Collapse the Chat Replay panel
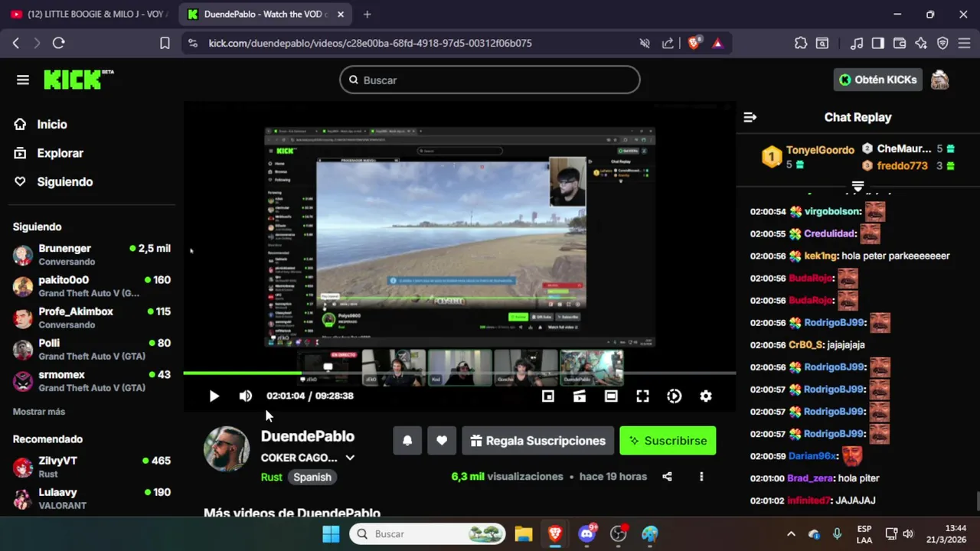The width and height of the screenshot is (980, 551). (x=750, y=117)
